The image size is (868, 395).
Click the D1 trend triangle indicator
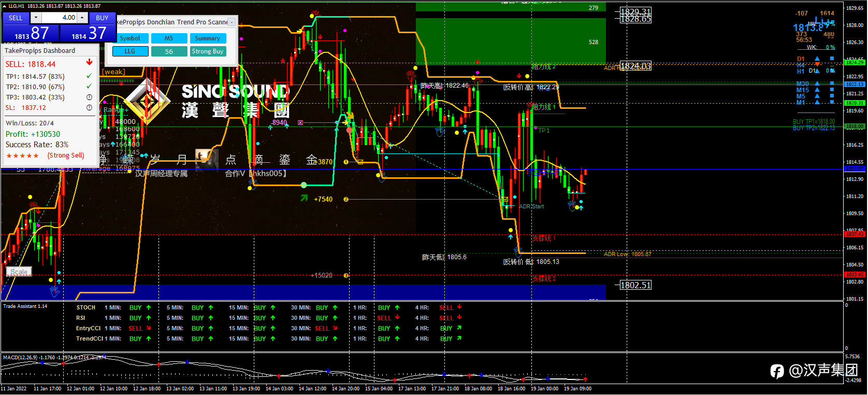(x=817, y=59)
